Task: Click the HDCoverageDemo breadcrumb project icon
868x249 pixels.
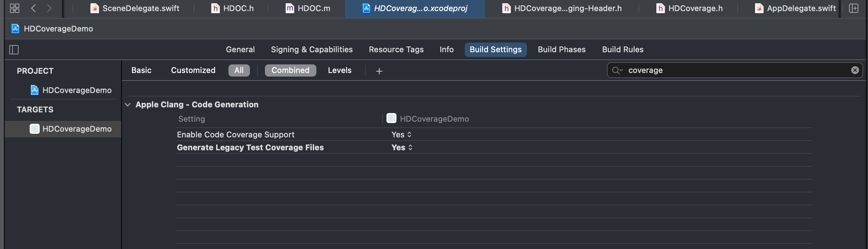Action: pyautogui.click(x=15, y=29)
